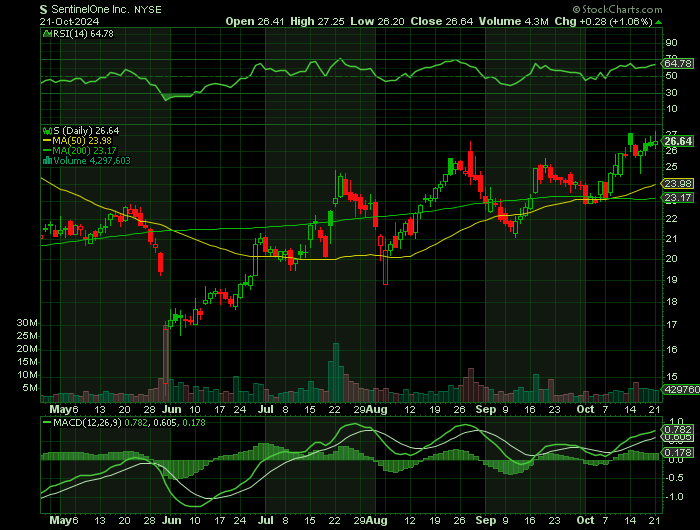Click the RSI axis label '30'

(671, 92)
